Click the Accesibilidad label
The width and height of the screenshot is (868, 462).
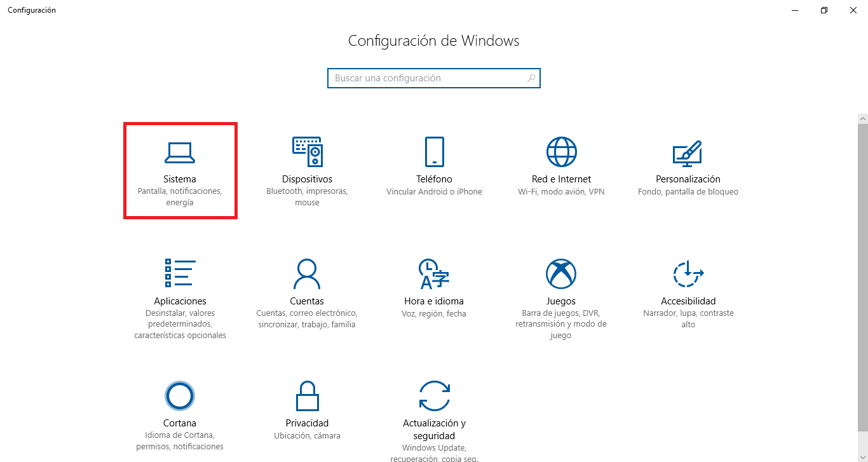[688, 301]
